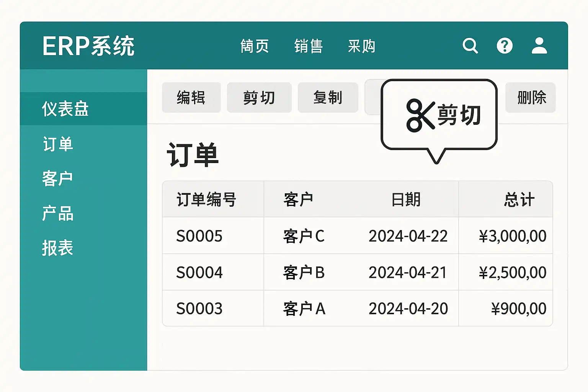
Task: Open help via question mark icon
Action: tap(505, 46)
